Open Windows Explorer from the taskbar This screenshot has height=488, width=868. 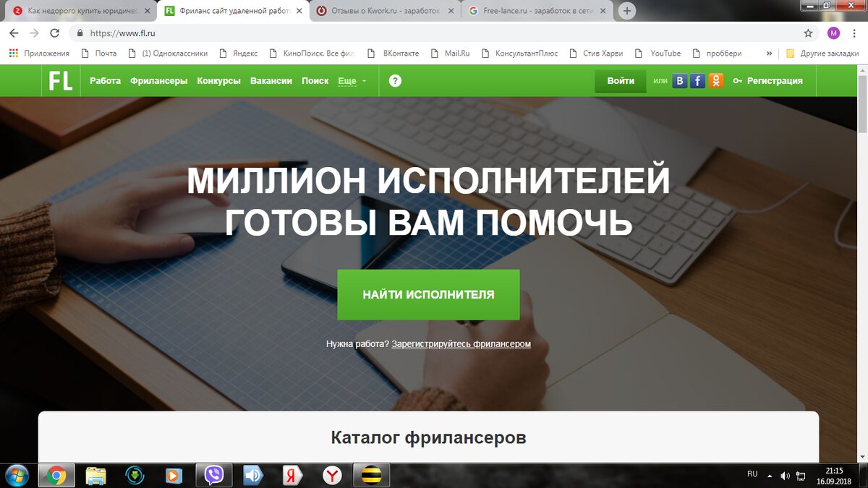[x=96, y=475]
